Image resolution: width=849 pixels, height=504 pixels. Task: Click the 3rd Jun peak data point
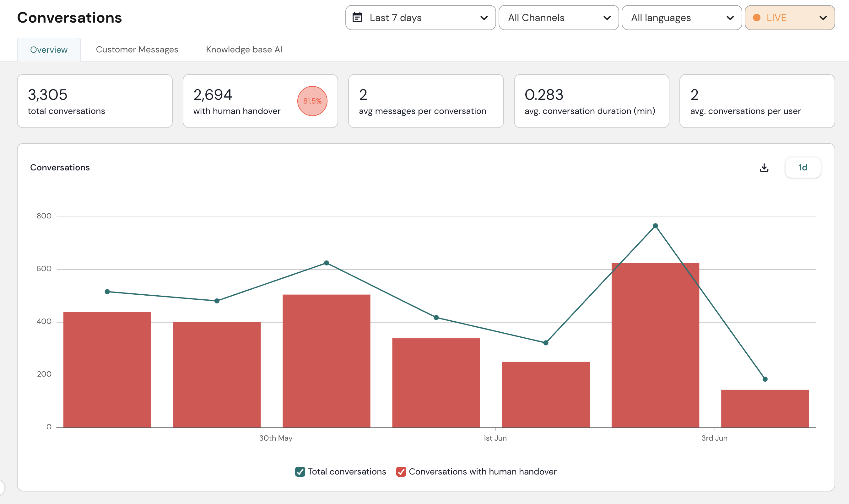tap(655, 226)
